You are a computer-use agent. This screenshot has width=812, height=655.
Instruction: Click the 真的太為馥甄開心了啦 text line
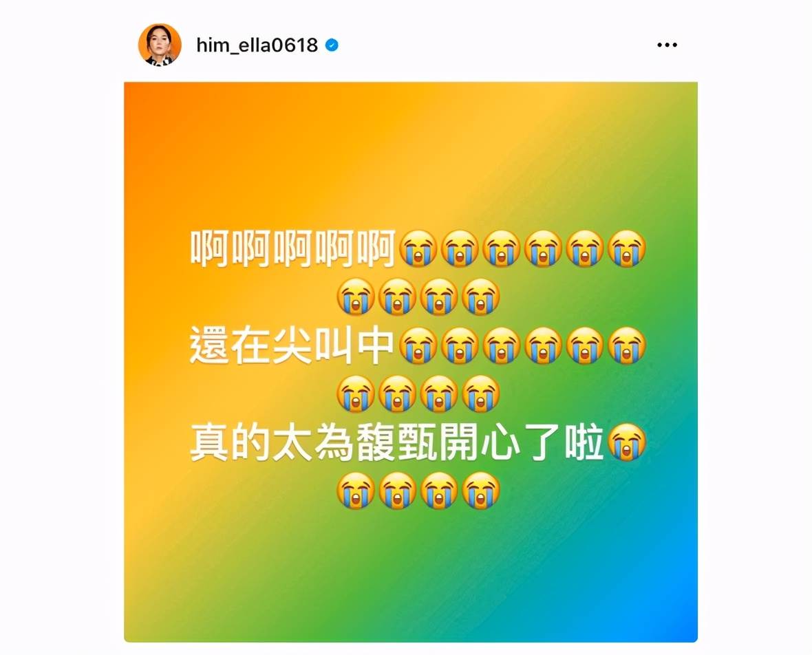click(397, 442)
